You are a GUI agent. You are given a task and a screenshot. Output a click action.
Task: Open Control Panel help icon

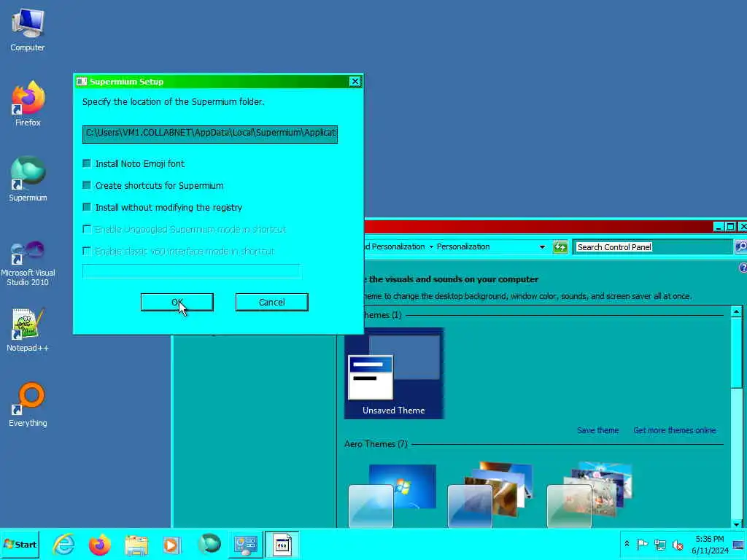743,268
